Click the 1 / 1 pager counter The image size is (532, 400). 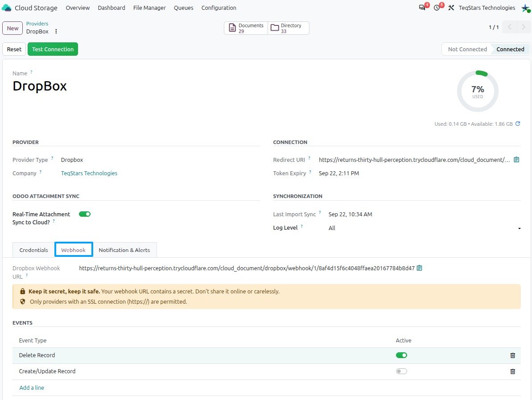tap(494, 27)
